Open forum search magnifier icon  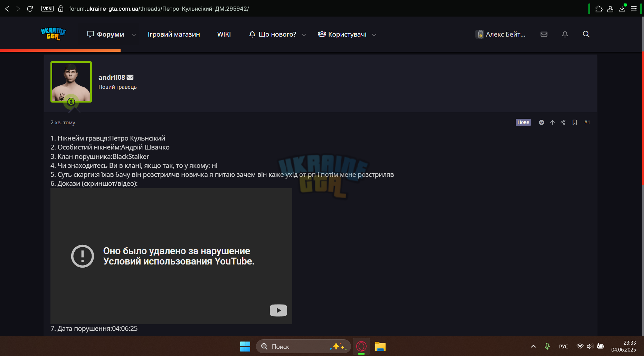(586, 34)
